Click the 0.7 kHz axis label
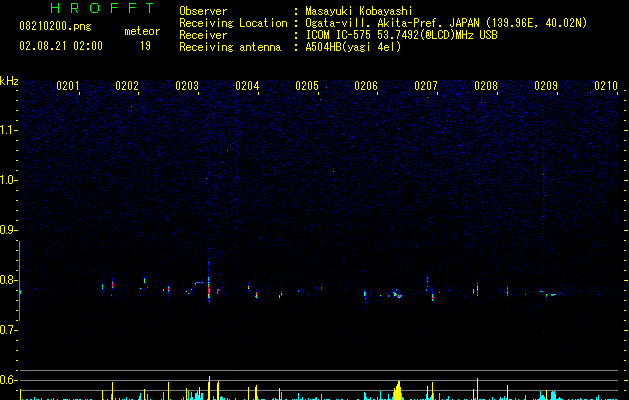 tap(8, 330)
